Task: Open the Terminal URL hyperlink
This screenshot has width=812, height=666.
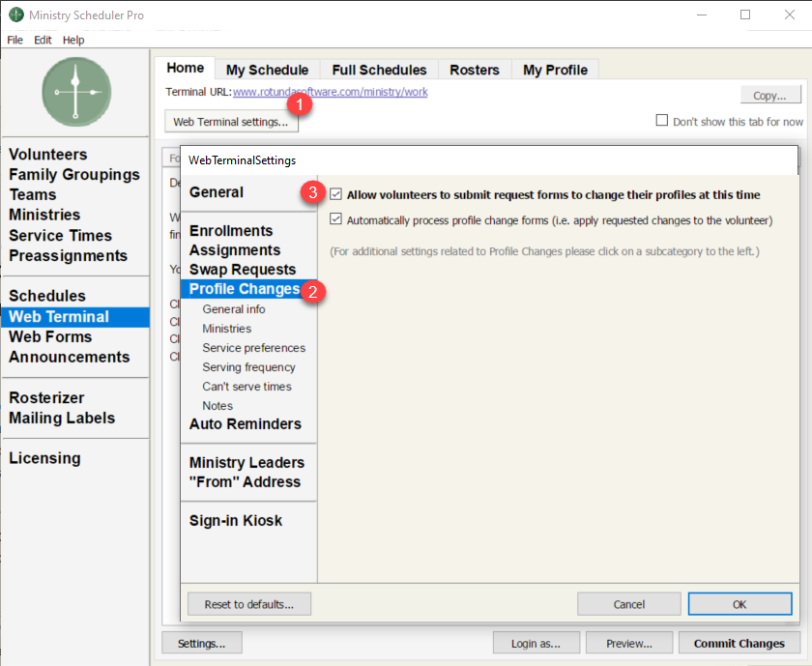Action: (330, 93)
